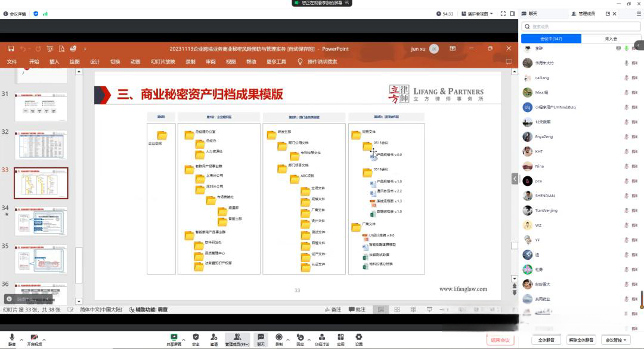This screenshot has height=349, width=644.
Task: Click the search members (搜索成员) field
Action: 578,26
